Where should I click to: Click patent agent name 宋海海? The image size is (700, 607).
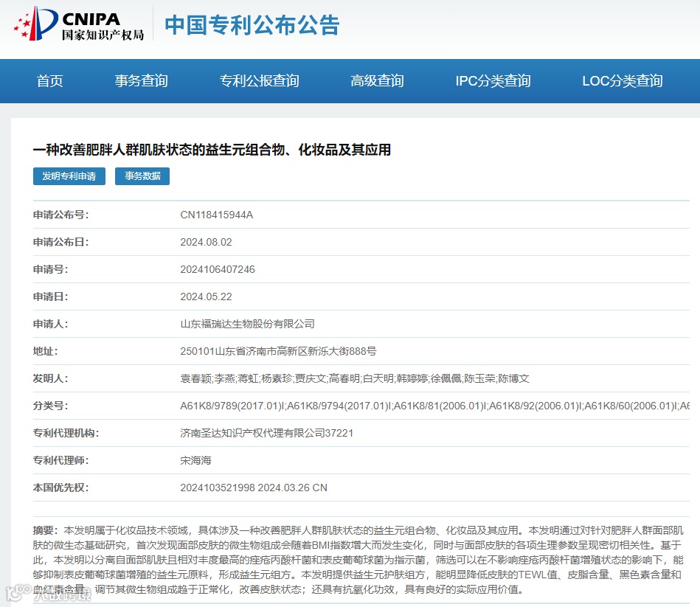(195, 459)
